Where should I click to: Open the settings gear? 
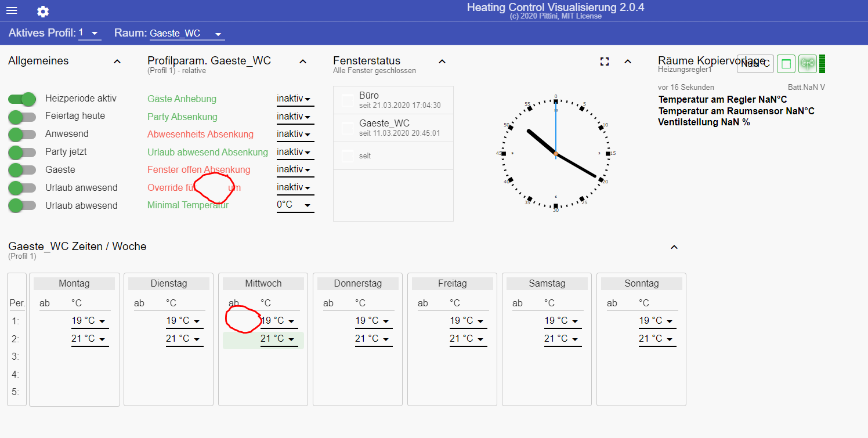(43, 12)
